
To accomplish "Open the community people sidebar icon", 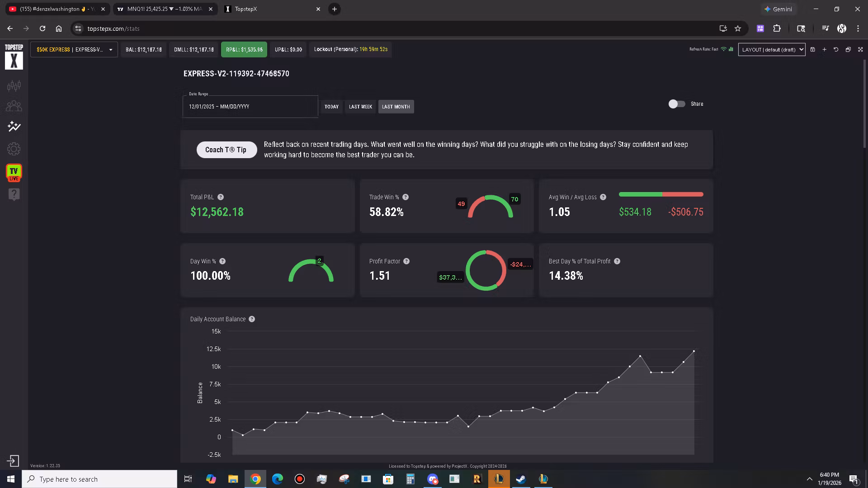I will click(x=14, y=106).
